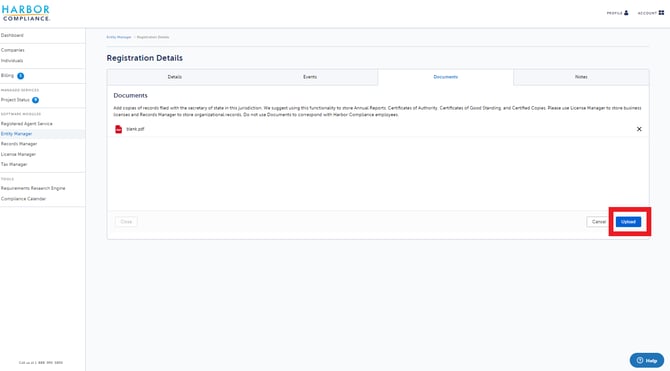
Task: Open the Profile user icon
Action: tap(626, 13)
